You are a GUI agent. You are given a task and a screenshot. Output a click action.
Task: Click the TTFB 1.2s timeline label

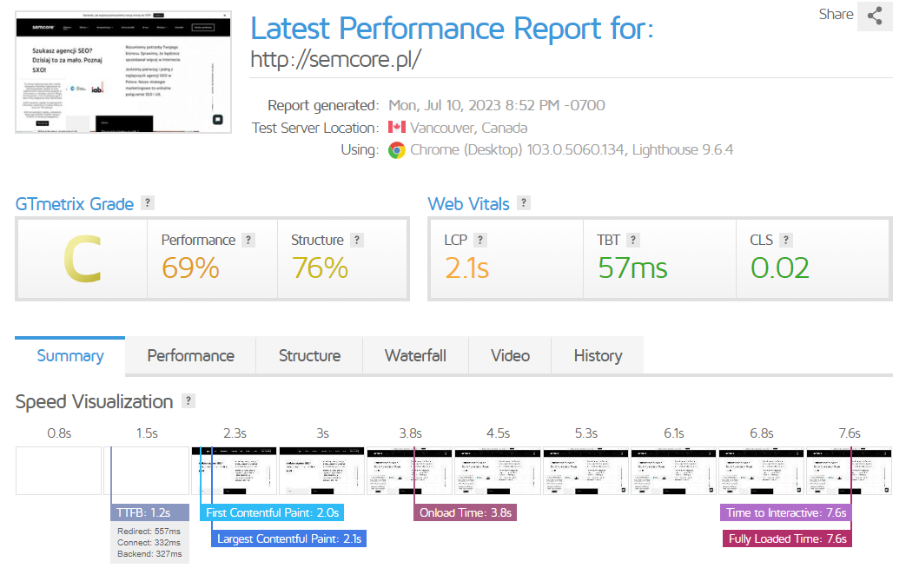click(x=149, y=512)
